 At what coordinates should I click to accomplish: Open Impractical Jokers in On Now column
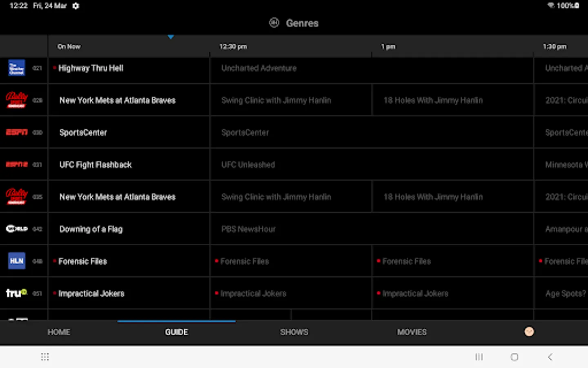click(x=129, y=293)
